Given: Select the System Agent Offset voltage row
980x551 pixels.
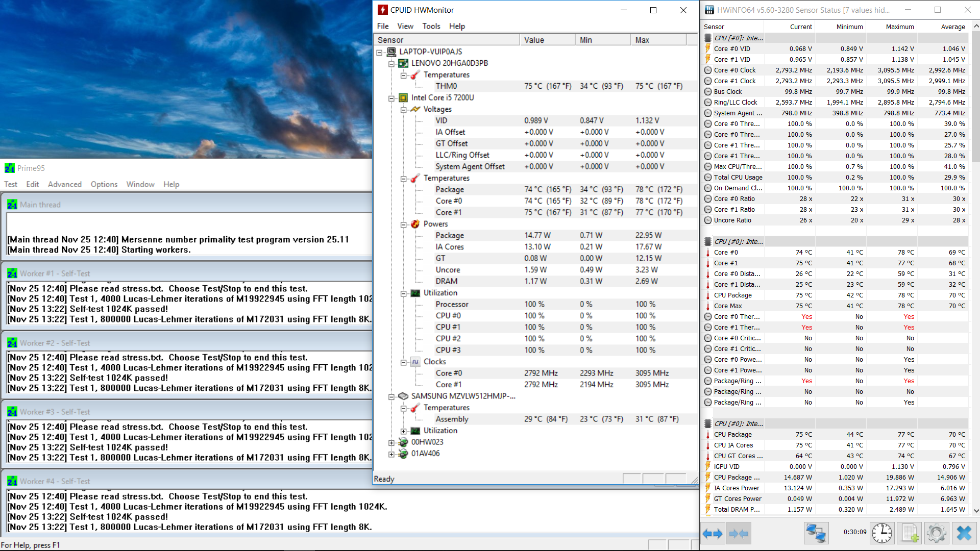Looking at the screenshot, I should click(x=536, y=166).
